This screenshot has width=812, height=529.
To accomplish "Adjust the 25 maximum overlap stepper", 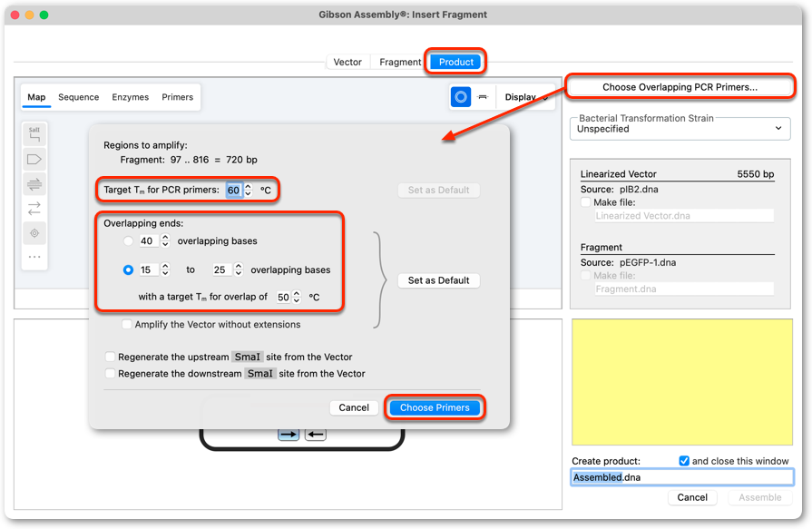I will click(239, 269).
